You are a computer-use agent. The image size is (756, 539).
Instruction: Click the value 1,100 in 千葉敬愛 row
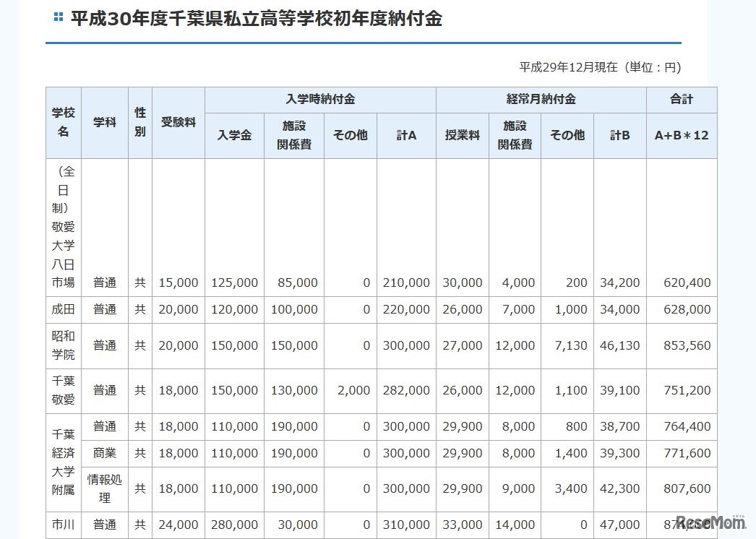[571, 390]
